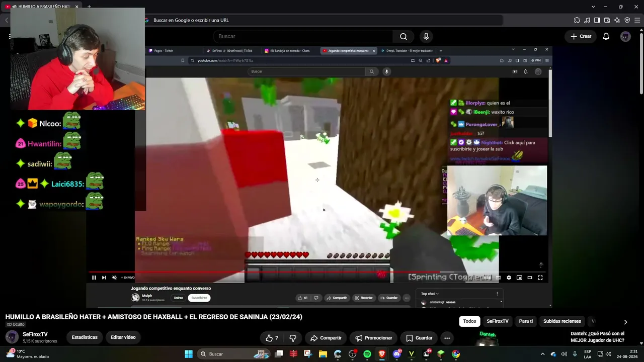Image resolution: width=644 pixels, height=362 pixels.
Task: Open the Danteh UHC recommended video title
Action: click(x=598, y=337)
